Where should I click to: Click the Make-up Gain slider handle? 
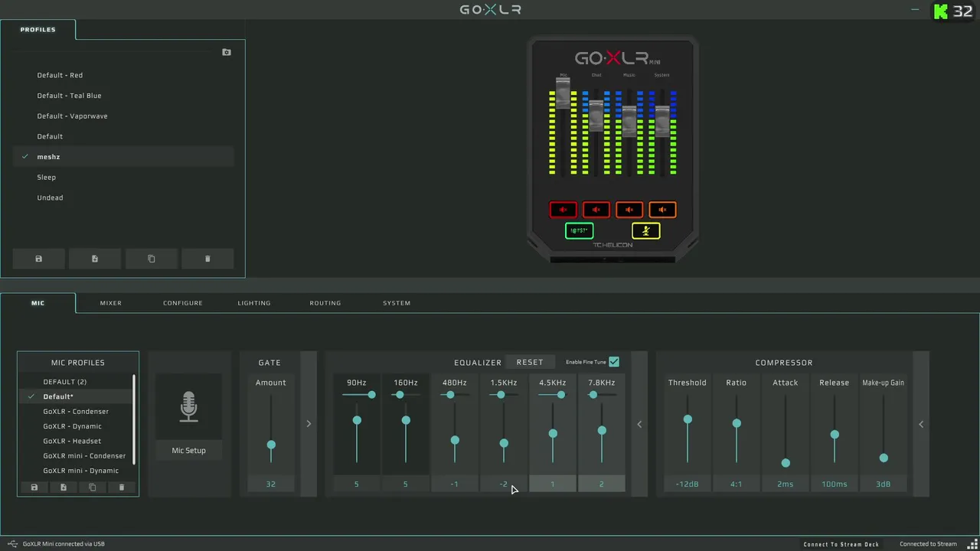click(884, 458)
